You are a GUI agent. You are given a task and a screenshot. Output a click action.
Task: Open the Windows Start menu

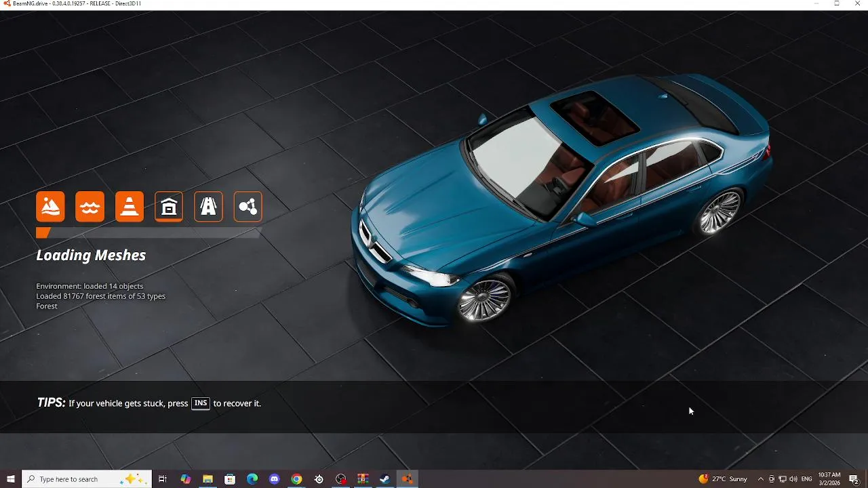[x=11, y=479]
